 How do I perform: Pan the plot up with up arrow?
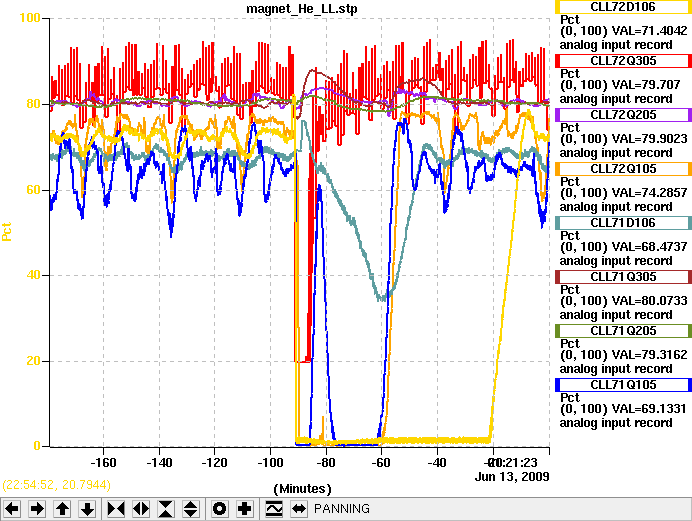[62, 509]
